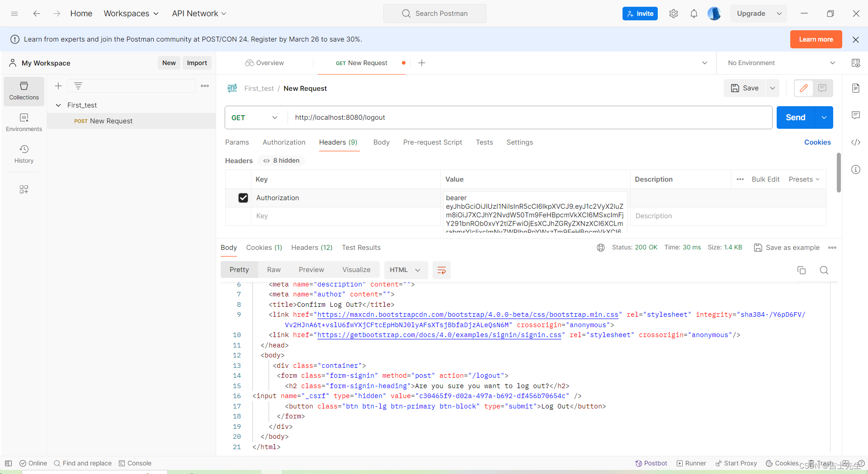Click the response network globe icon
Screen dimensions: 868x474
click(601, 248)
